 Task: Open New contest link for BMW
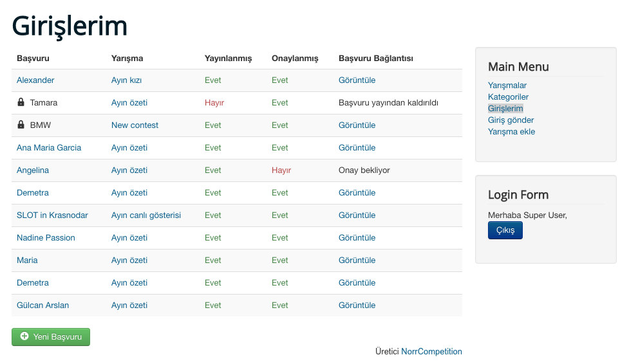[135, 125]
